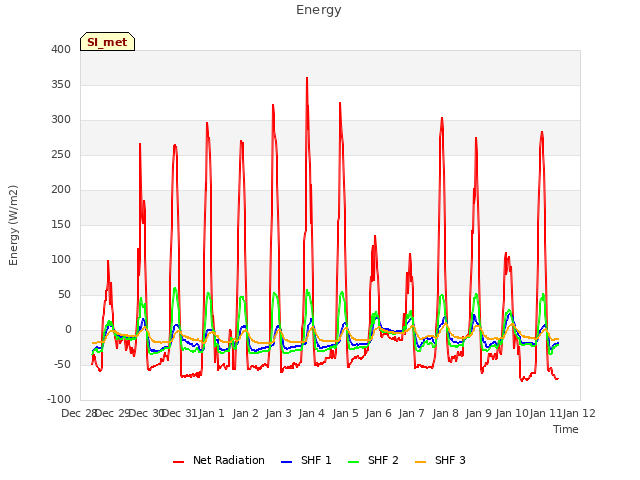Click the Net Radiation peak on Jan 8
The image size is (640, 480).
point(442,118)
